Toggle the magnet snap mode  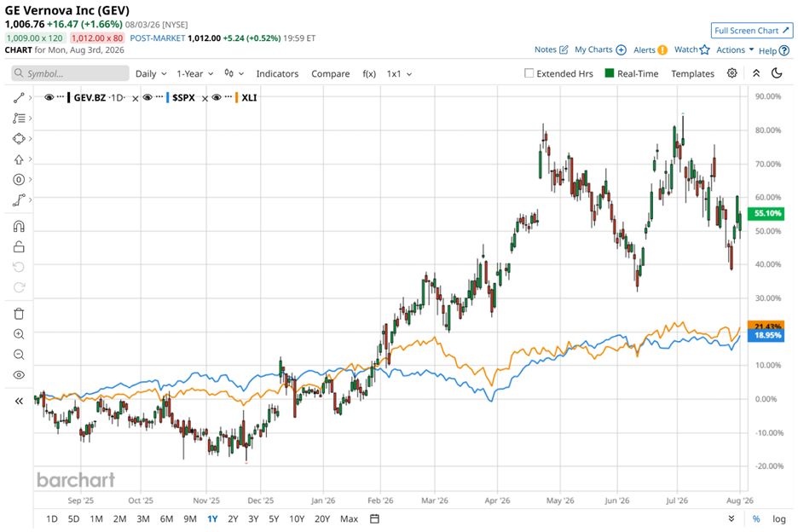click(x=19, y=227)
